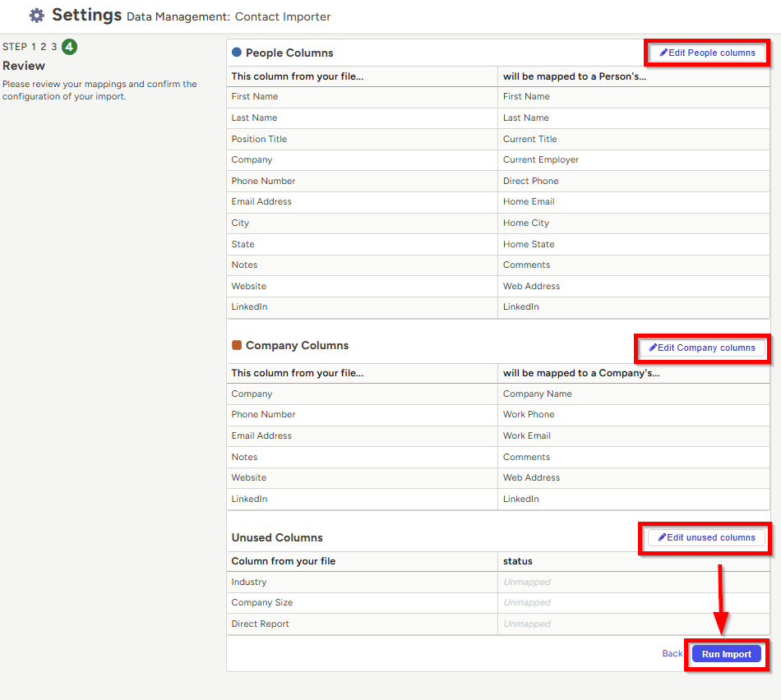This screenshot has width=781, height=700.
Task: Click the Unused Columns section title
Action: coord(277,537)
